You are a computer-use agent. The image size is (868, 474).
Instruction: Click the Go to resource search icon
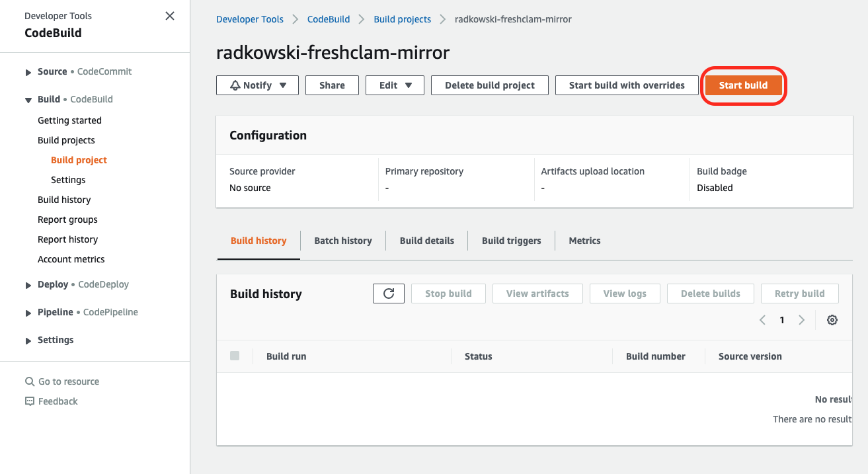(x=30, y=381)
